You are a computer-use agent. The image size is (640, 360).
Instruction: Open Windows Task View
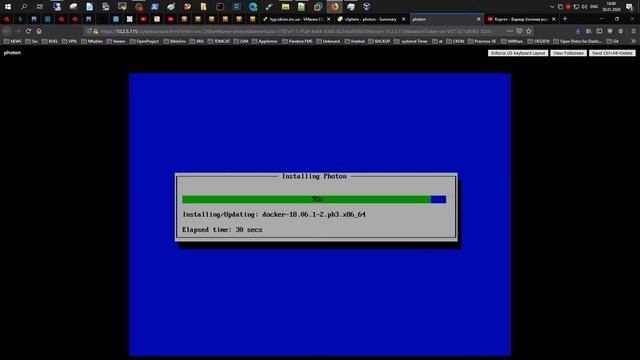40,7
